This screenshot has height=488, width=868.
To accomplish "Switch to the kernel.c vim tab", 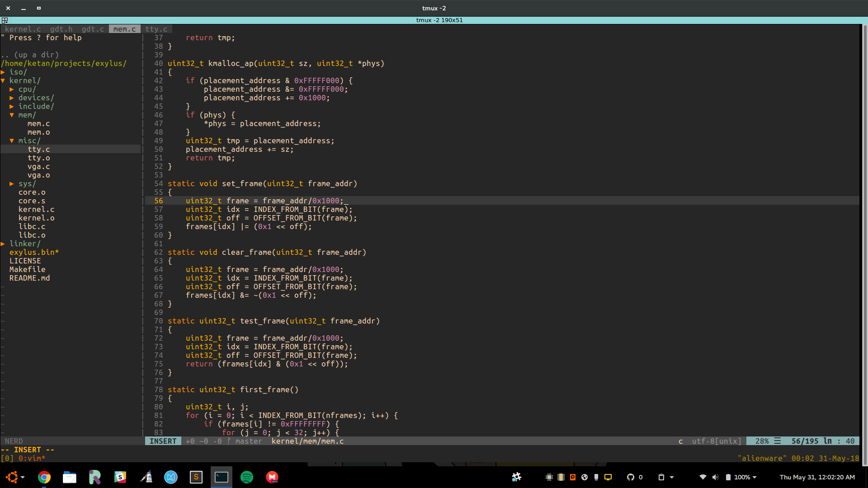I will click(23, 29).
